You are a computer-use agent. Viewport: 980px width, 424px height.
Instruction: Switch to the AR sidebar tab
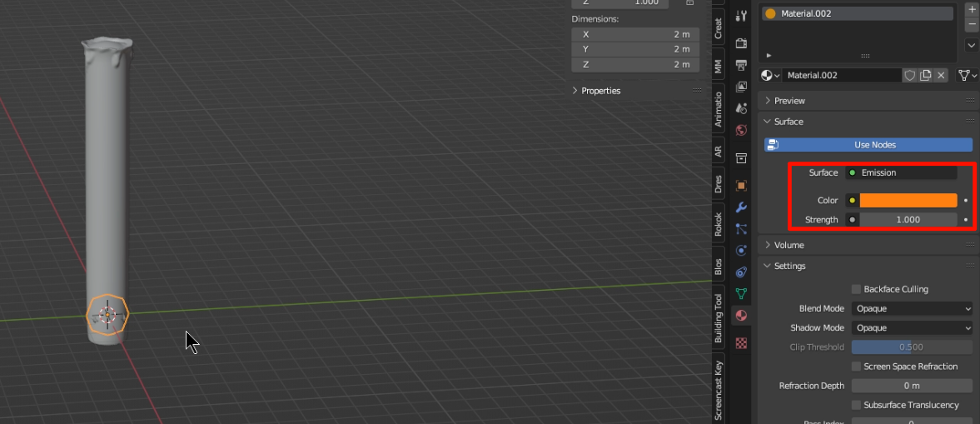pyautogui.click(x=718, y=152)
